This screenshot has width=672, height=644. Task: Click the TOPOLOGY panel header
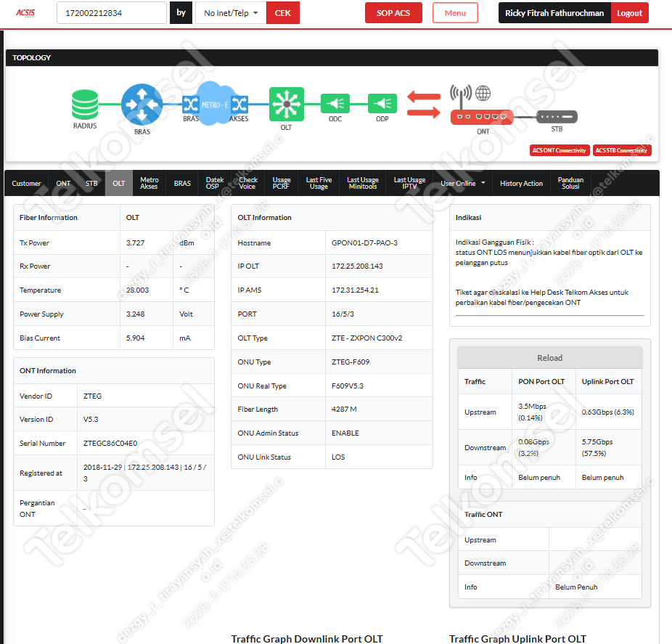click(332, 58)
